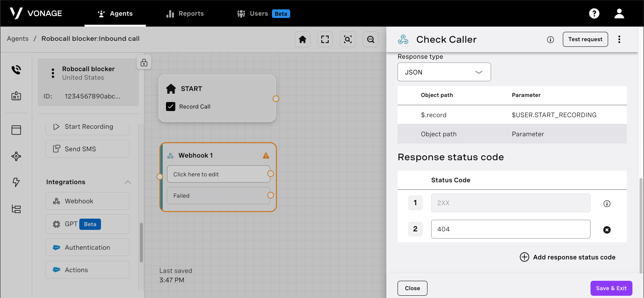Toggle the Record Call checkbox
The height and width of the screenshot is (298, 644).
[x=171, y=107]
